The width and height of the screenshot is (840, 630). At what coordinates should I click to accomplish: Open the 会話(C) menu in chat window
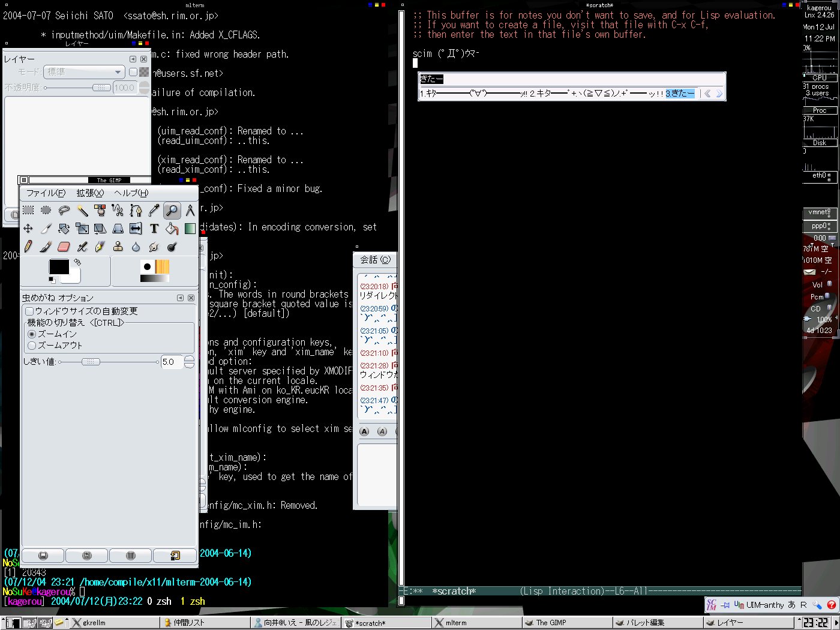(375, 260)
